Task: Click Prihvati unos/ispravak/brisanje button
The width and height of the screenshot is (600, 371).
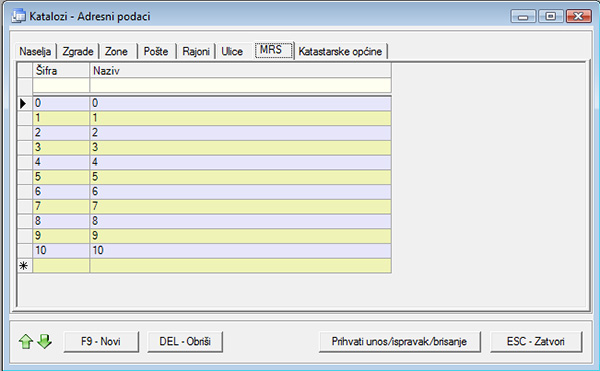Action: click(399, 341)
